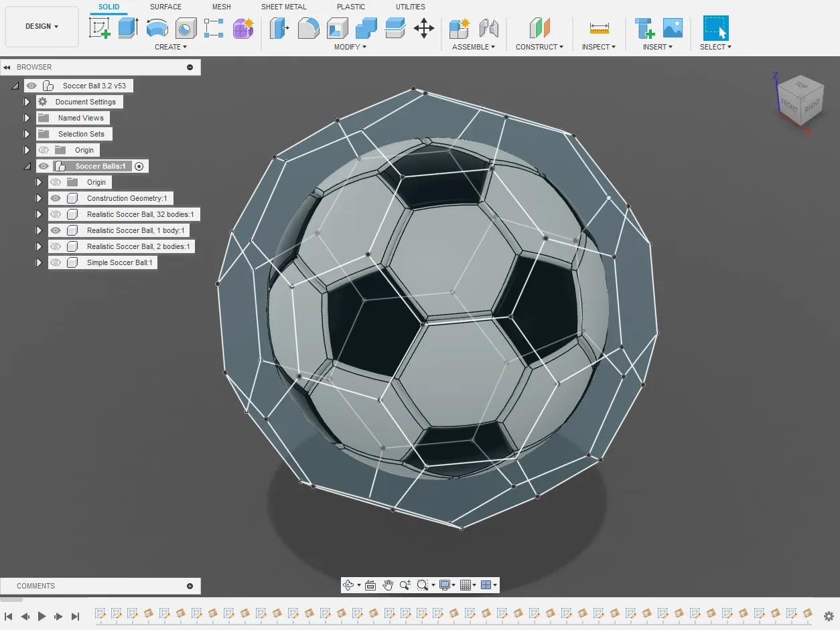Launch the Create Form tool
Image resolution: width=840 pixels, height=630 pixels.
(x=243, y=28)
